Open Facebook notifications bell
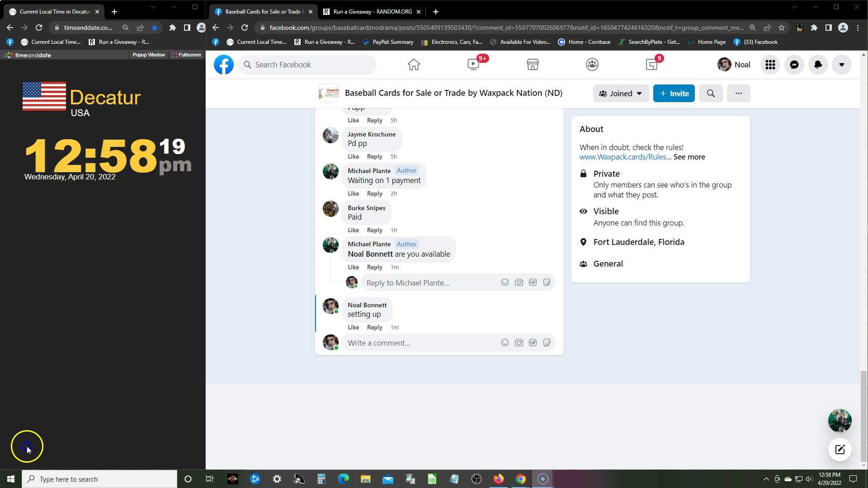Image resolution: width=868 pixels, height=488 pixels. [818, 65]
